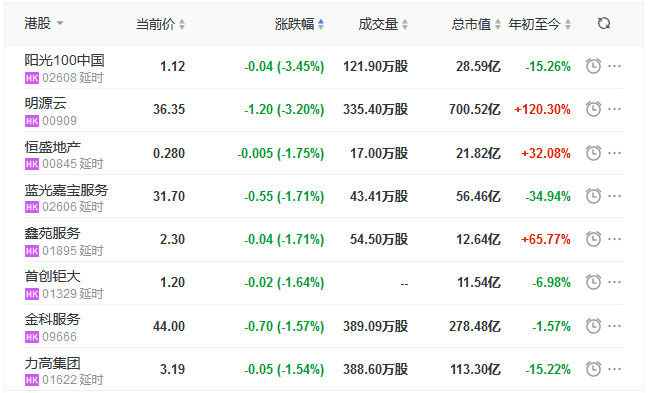Select the -34.94% year-to-date value
648x393 pixels.
tap(548, 196)
